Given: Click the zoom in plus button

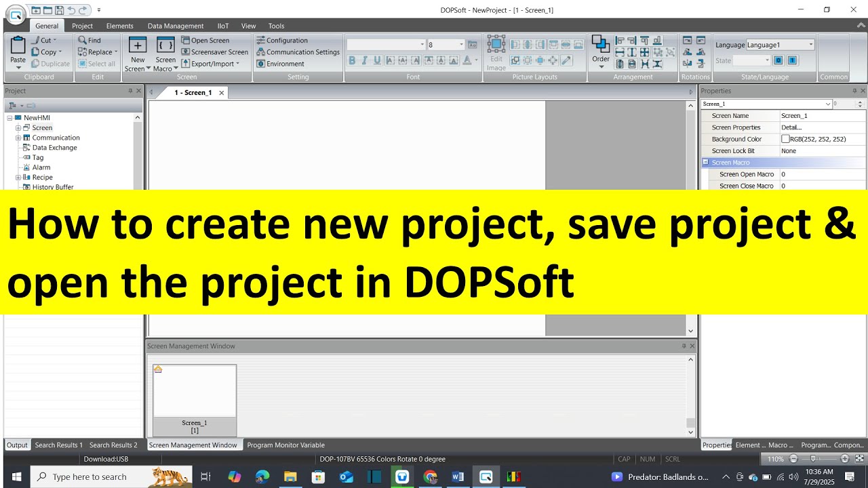Looking at the screenshot, I should (x=844, y=459).
